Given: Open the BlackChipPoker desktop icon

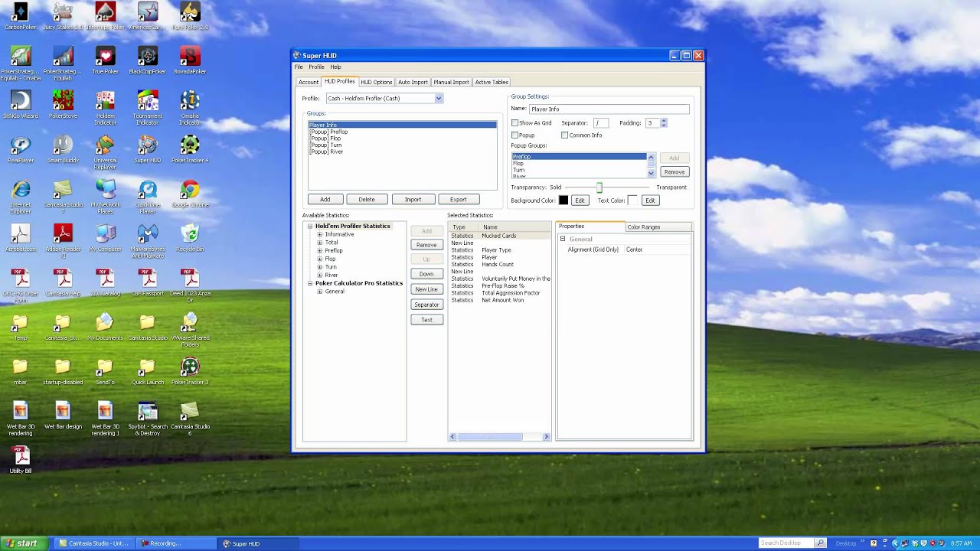Looking at the screenshot, I should (148, 61).
